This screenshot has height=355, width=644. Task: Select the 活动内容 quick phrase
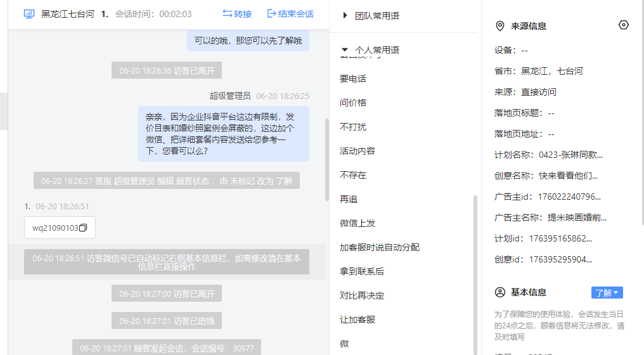(x=357, y=151)
